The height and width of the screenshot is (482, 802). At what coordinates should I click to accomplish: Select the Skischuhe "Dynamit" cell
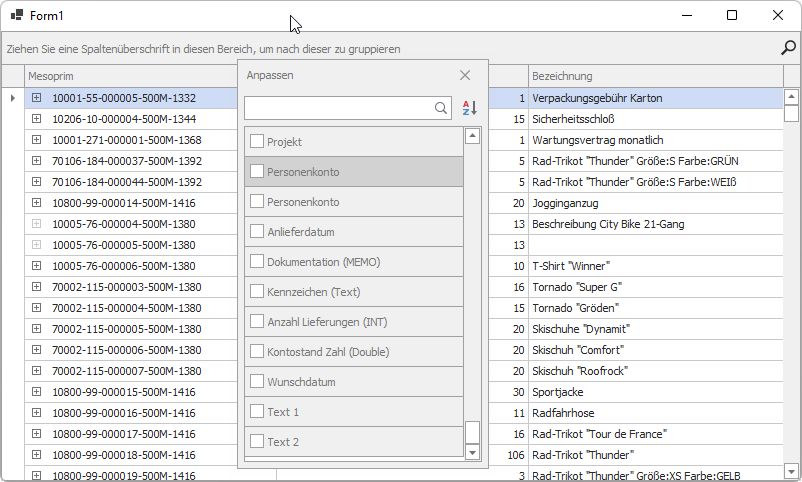[x=656, y=328]
